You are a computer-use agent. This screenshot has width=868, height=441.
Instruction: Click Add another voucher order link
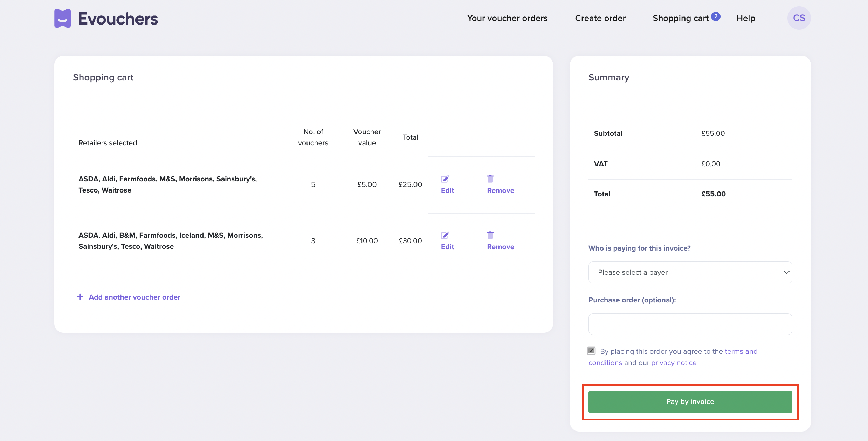point(135,297)
